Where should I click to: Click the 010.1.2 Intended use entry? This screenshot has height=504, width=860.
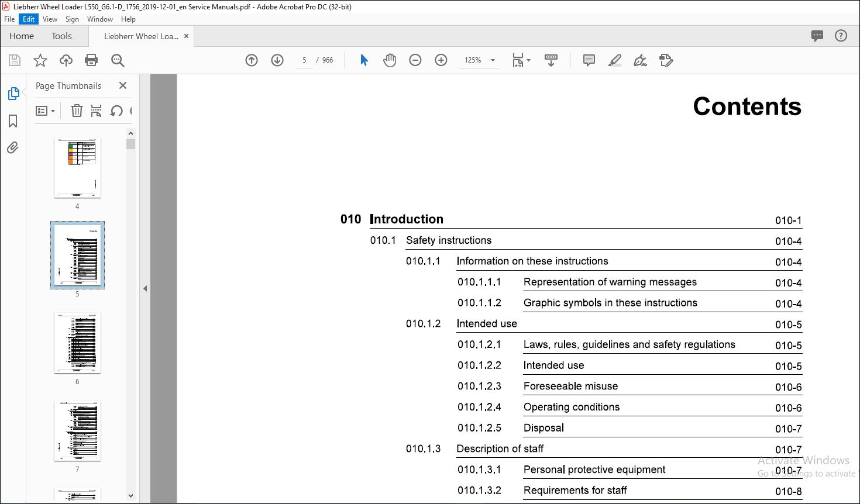point(604,324)
